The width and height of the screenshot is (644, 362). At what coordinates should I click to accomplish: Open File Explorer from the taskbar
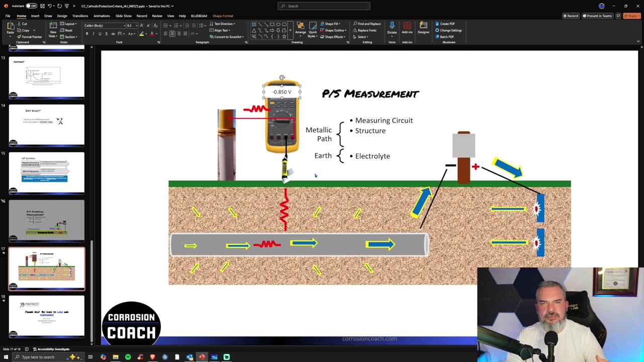(115, 357)
